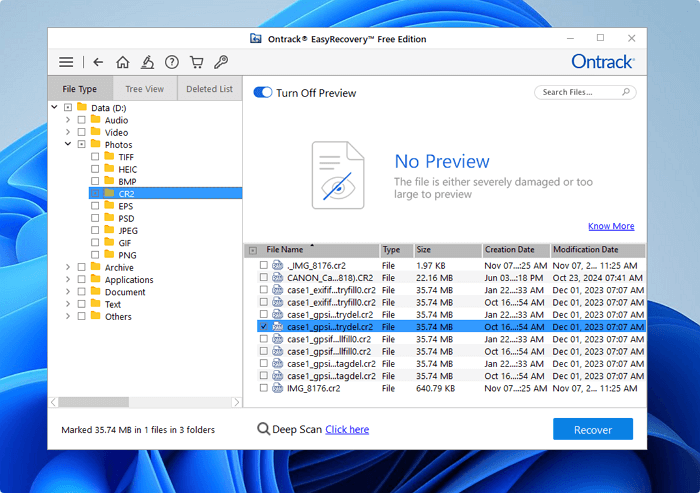Check the Audio folder checkbox

click(x=81, y=120)
